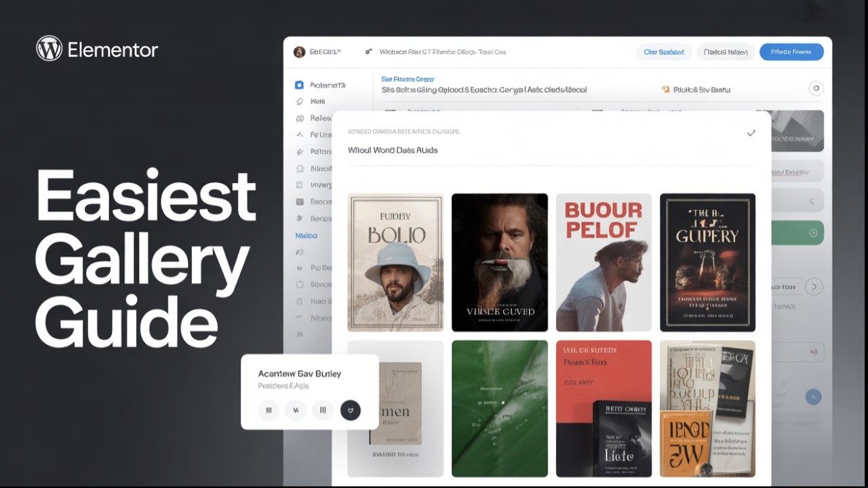Open the bearded man dark cover thumbnail
868x488 pixels.
(500, 262)
